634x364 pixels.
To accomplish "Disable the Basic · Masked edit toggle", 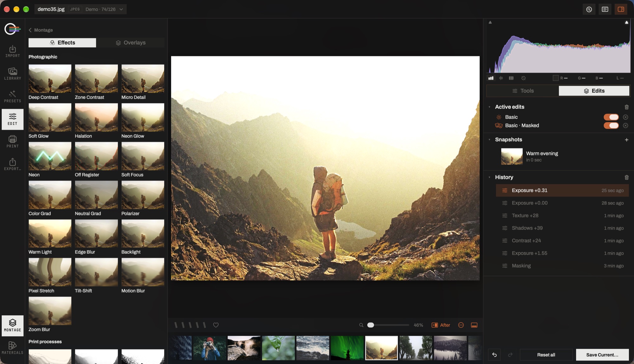I will 611,125.
